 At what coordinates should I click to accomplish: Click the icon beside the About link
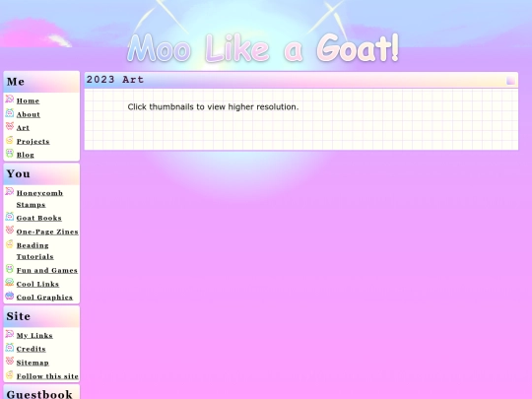10,112
